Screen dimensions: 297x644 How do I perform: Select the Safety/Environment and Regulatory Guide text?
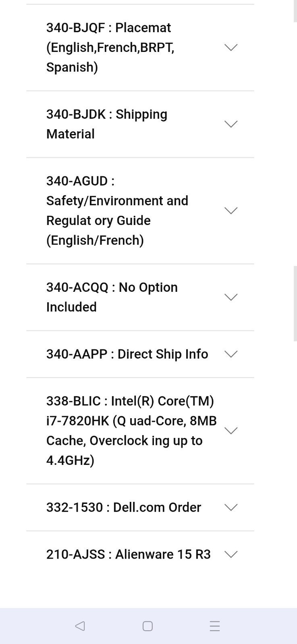pos(117,211)
